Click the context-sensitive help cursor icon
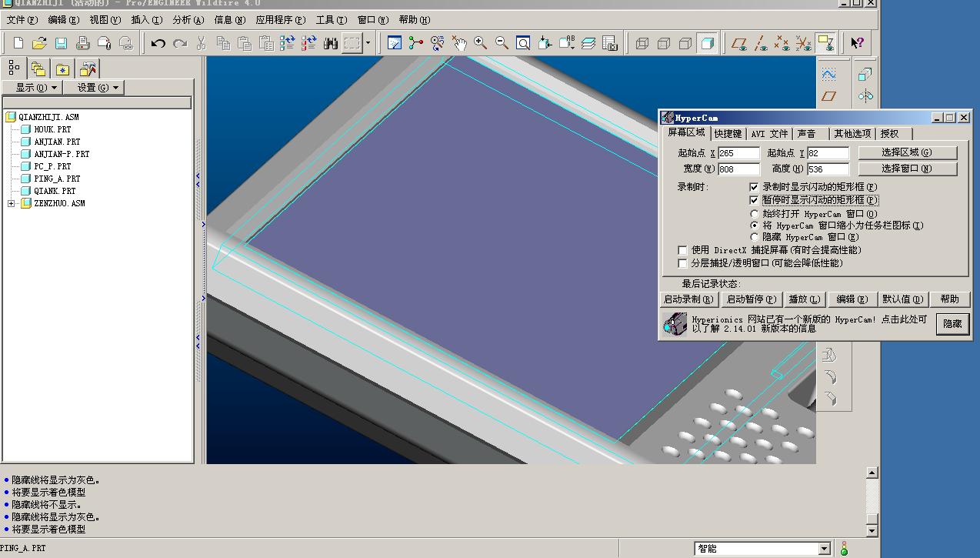980x558 pixels. 857,43
